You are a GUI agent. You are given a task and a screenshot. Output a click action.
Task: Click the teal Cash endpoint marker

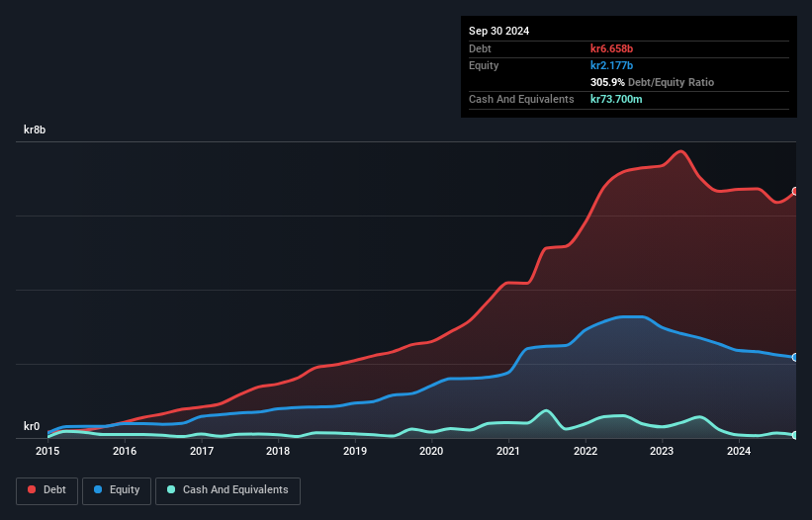click(795, 435)
